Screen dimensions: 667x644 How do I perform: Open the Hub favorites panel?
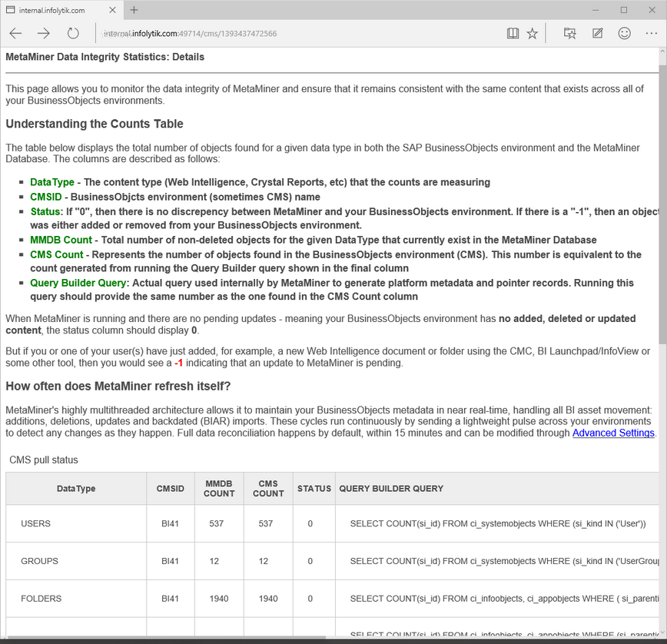coord(569,34)
